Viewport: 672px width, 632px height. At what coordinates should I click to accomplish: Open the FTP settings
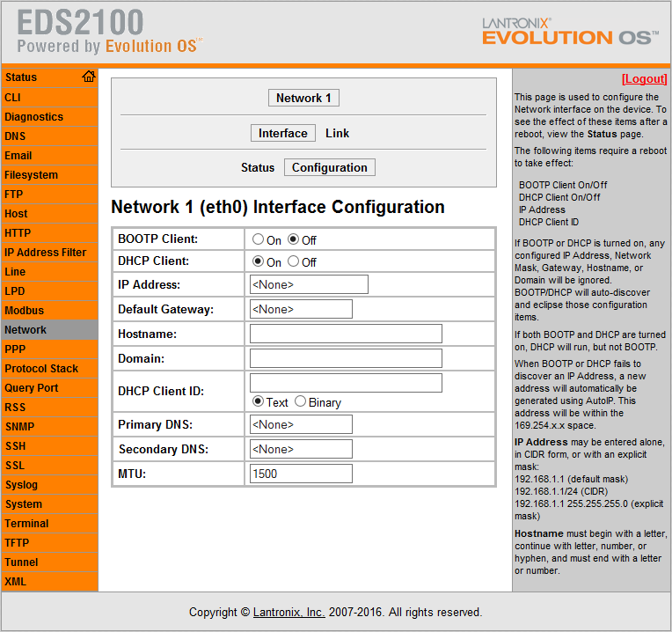tap(50, 195)
